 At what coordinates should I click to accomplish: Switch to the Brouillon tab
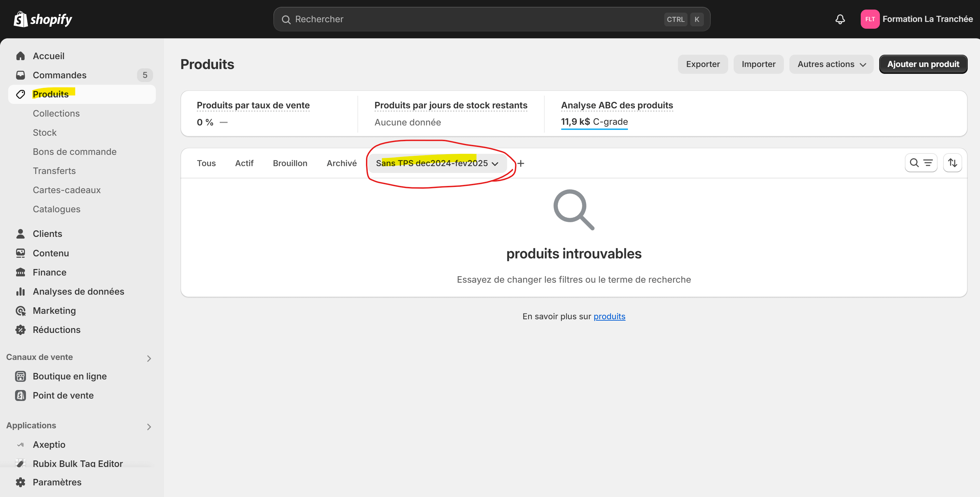[x=290, y=163]
